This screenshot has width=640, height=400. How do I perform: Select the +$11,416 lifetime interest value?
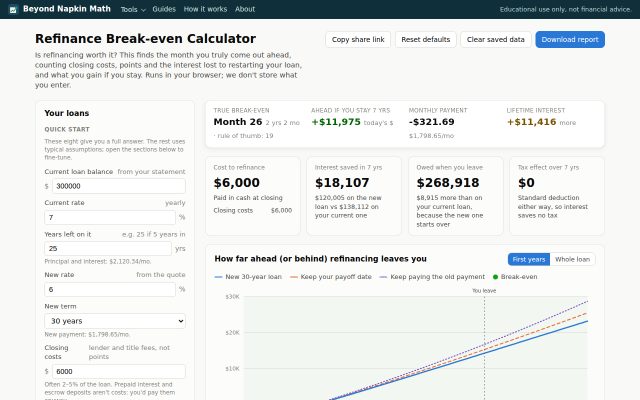531,122
